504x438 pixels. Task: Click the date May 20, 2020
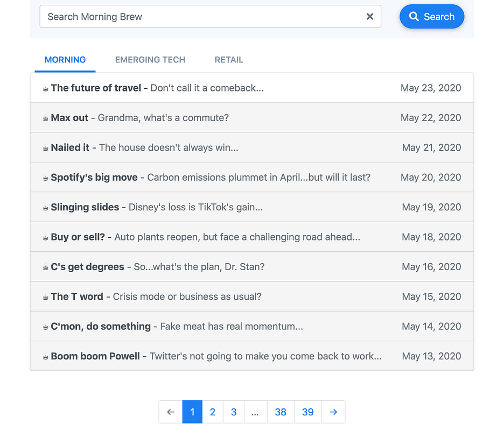point(431,177)
